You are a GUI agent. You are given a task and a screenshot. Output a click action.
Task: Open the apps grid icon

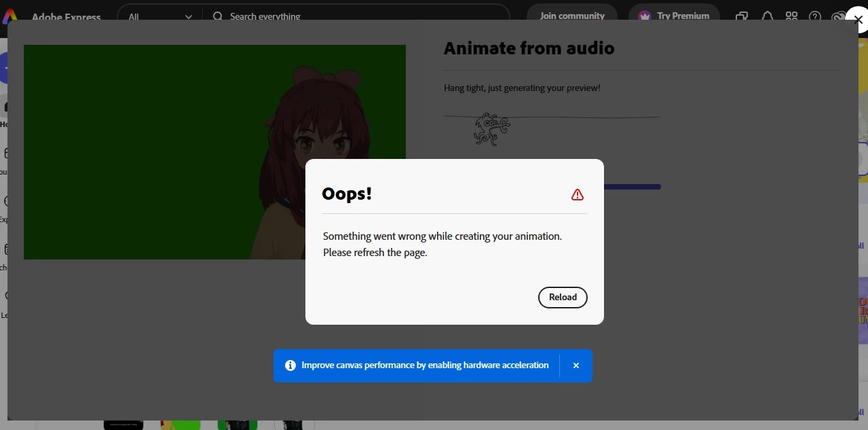[791, 16]
